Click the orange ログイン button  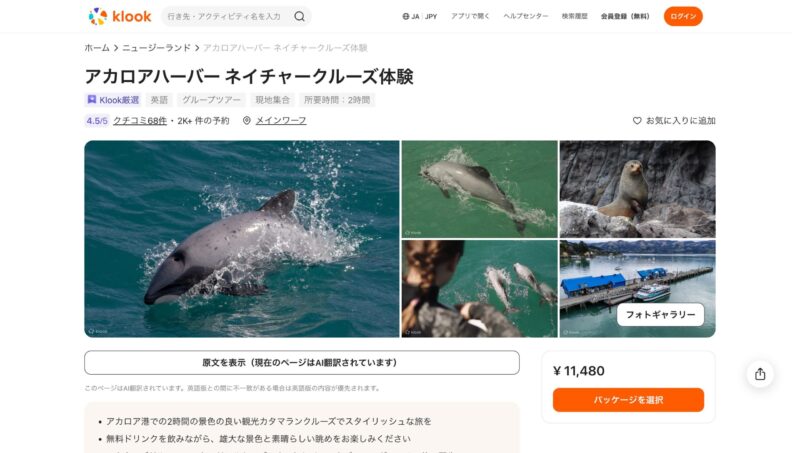tap(683, 16)
